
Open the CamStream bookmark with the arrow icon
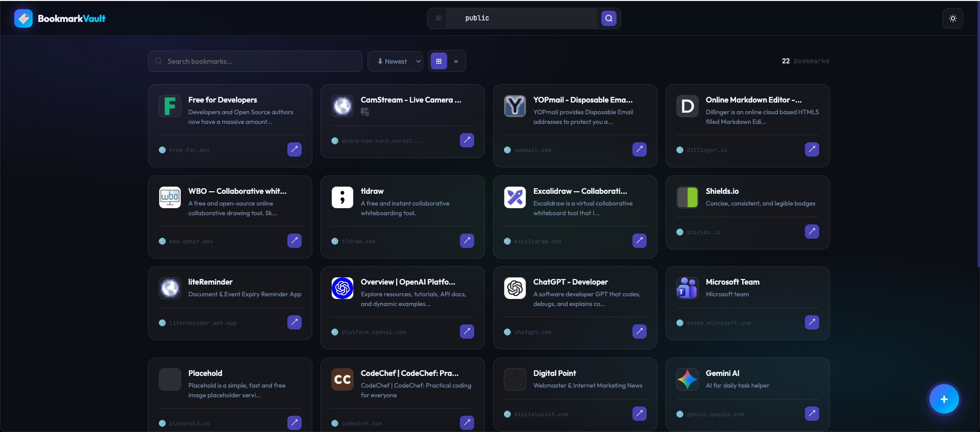[467, 140]
